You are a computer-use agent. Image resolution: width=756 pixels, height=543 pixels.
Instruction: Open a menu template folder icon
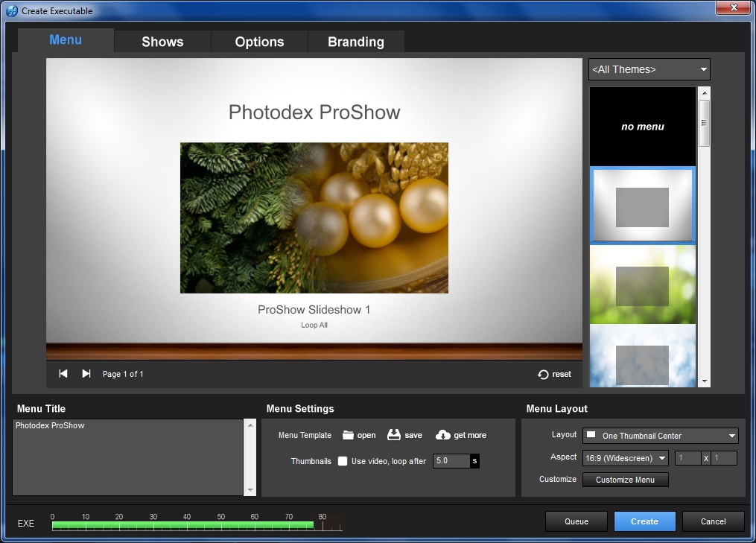click(x=348, y=435)
